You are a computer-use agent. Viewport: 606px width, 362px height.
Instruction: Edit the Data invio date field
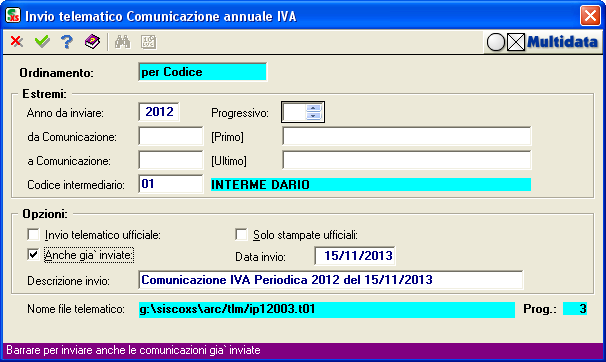355,256
